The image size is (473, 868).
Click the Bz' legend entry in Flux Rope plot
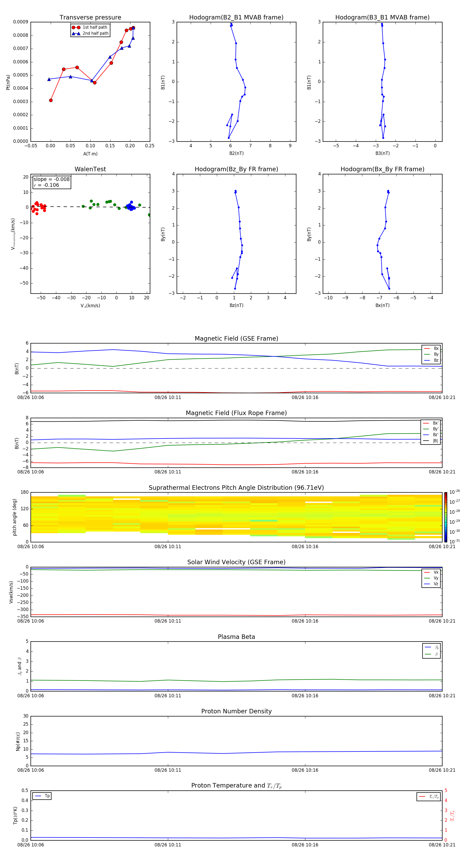click(x=431, y=435)
